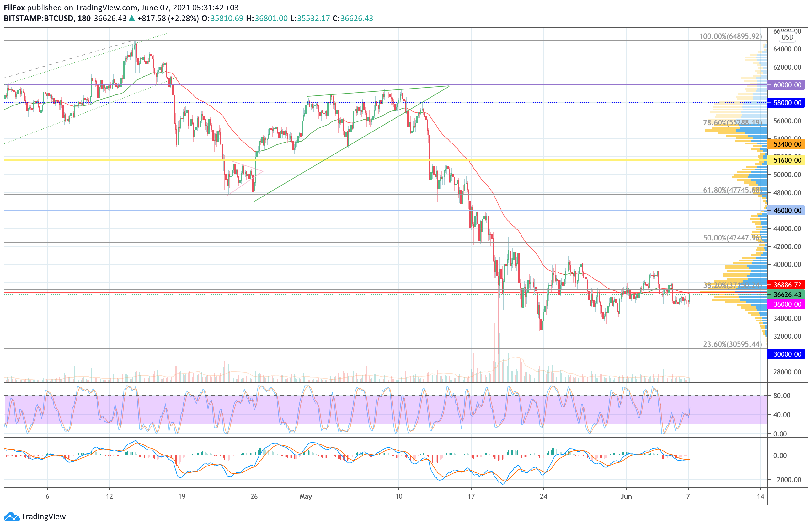This screenshot has width=812, height=528.
Task: Click the light blue 46000.00 price label
Action: click(x=786, y=211)
